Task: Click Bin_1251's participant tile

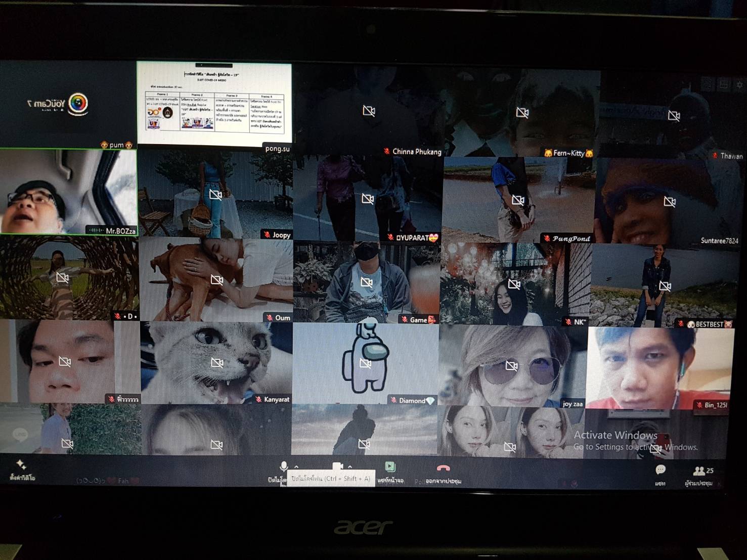Action: tap(660, 366)
